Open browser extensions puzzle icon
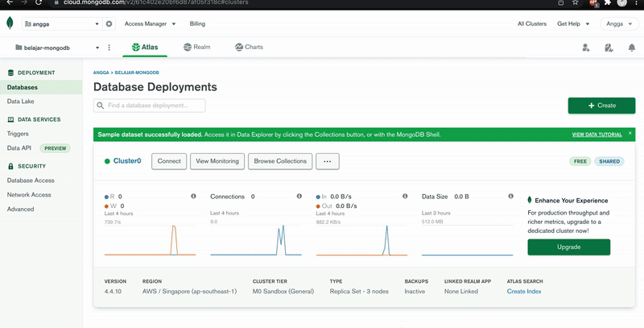Image resolution: width=644 pixels, height=328 pixels. (608, 2)
